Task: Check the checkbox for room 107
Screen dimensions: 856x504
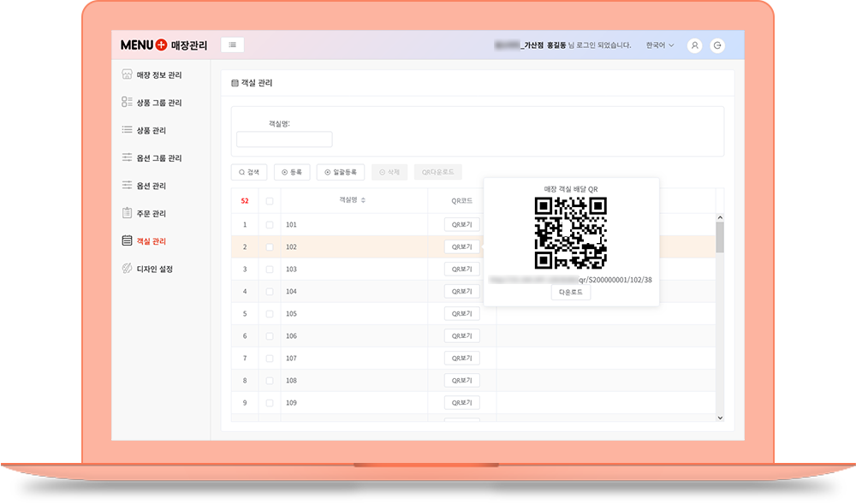Action: coord(270,359)
